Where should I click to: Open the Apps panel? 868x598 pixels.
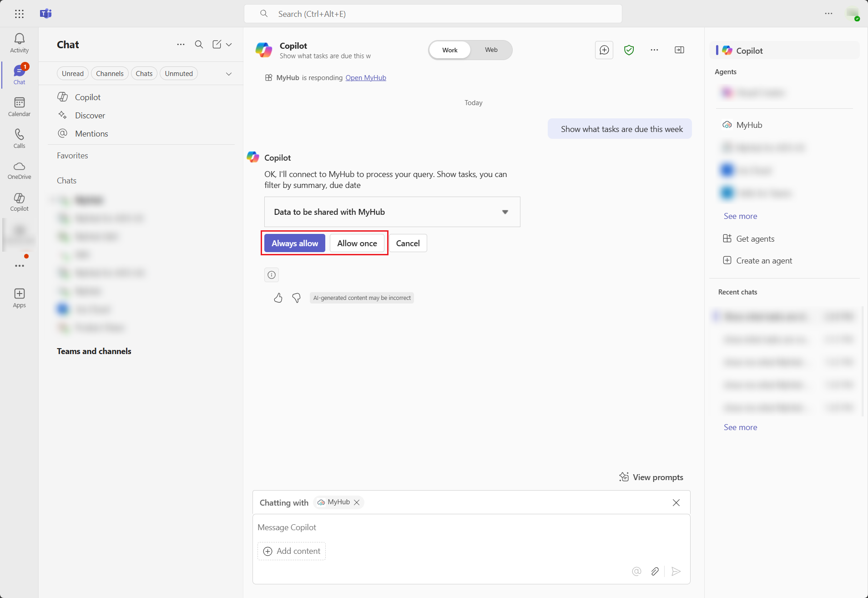pos(19,297)
